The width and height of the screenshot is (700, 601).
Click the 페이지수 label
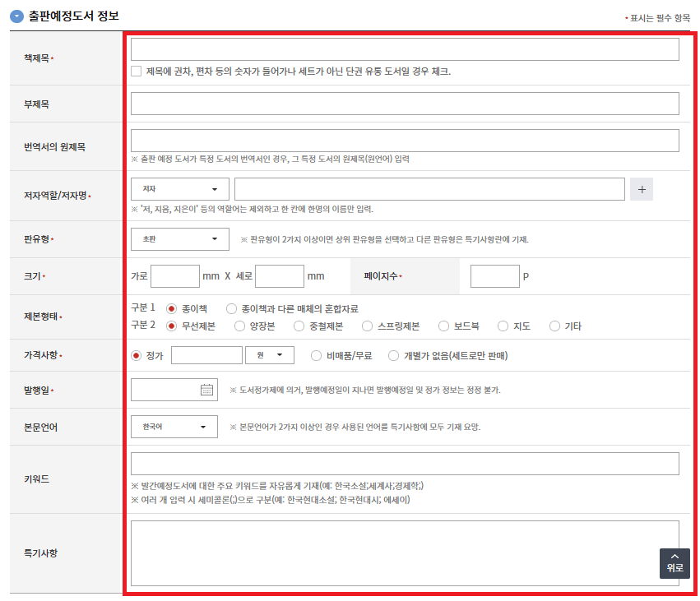pyautogui.click(x=380, y=276)
